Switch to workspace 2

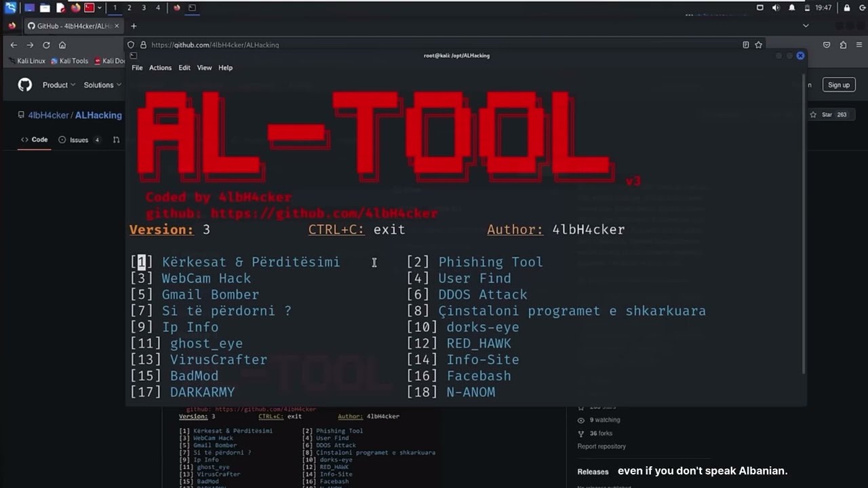click(x=129, y=7)
